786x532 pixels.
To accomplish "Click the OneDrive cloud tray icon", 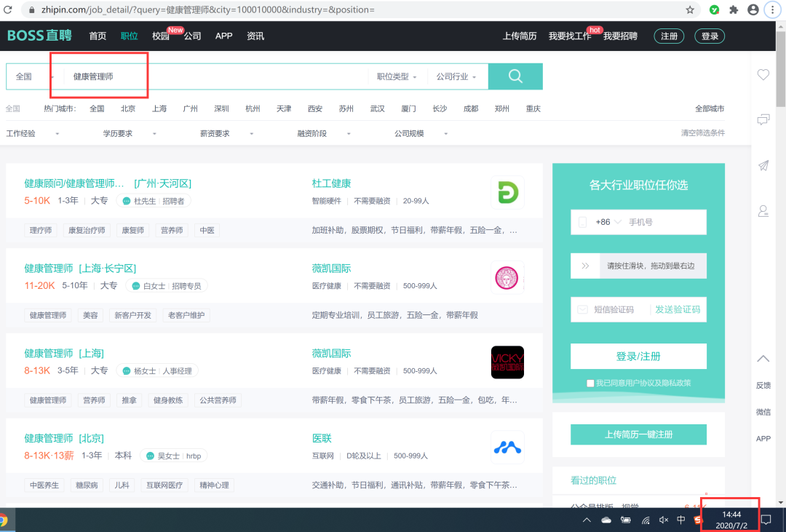I will coord(606,520).
